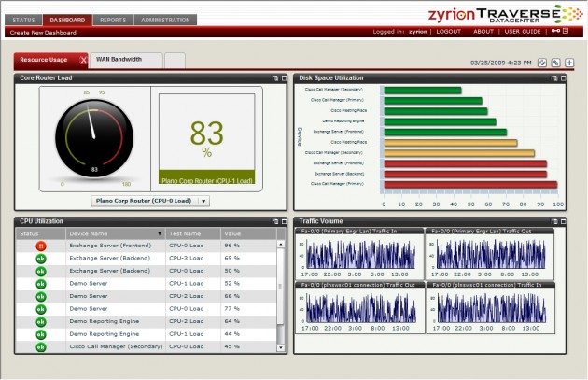Click the red critical status icon
588x380 pixels.
[41, 246]
